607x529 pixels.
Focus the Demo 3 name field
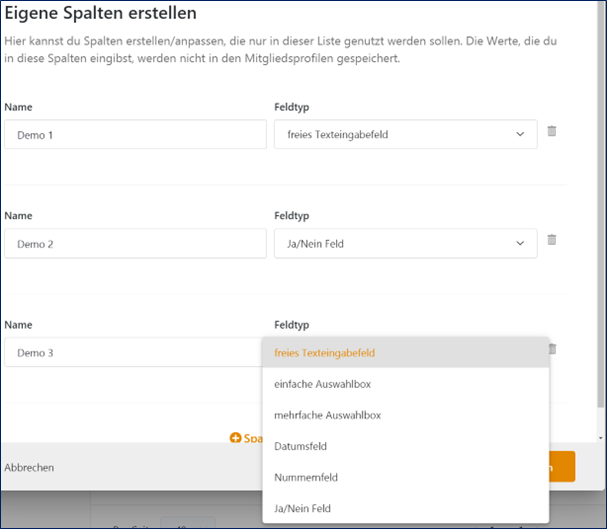pyautogui.click(x=134, y=352)
